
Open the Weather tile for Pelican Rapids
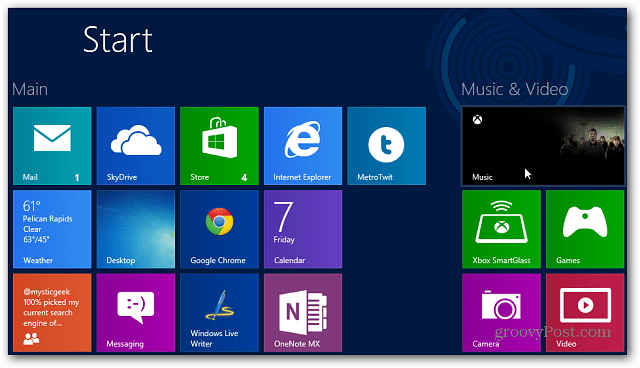pyautogui.click(x=52, y=229)
